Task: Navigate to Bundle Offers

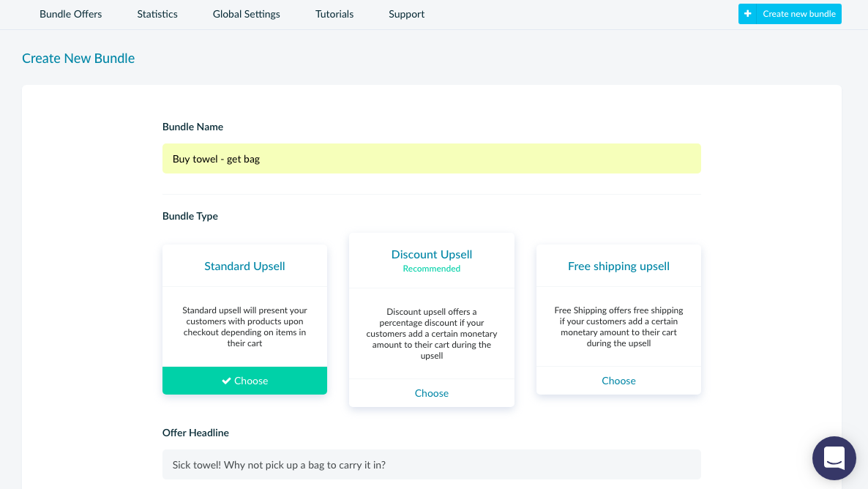Action: click(x=70, y=14)
